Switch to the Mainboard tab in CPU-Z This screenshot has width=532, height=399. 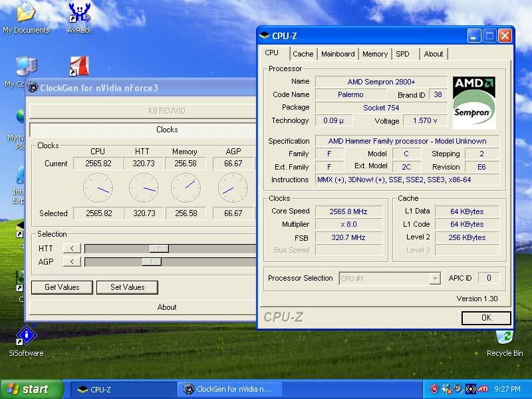click(338, 54)
